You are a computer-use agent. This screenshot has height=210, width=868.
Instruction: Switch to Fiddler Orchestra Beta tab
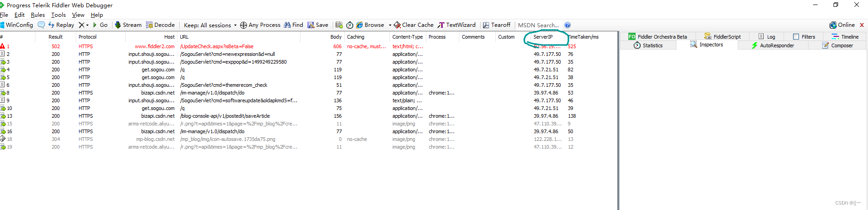point(658,37)
